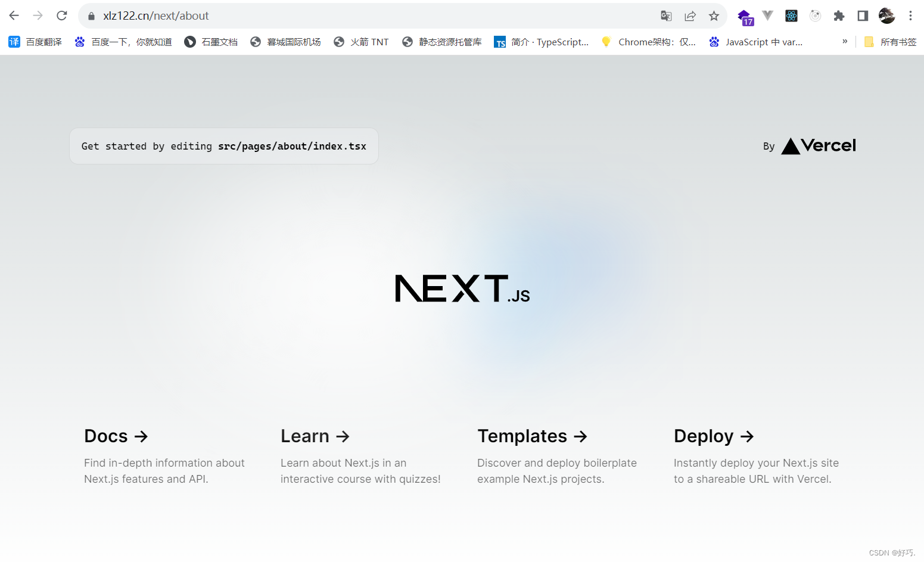Screen dimensions: 924x562
Task: Open the JavaScript 中 var bookmark
Action: pos(755,42)
